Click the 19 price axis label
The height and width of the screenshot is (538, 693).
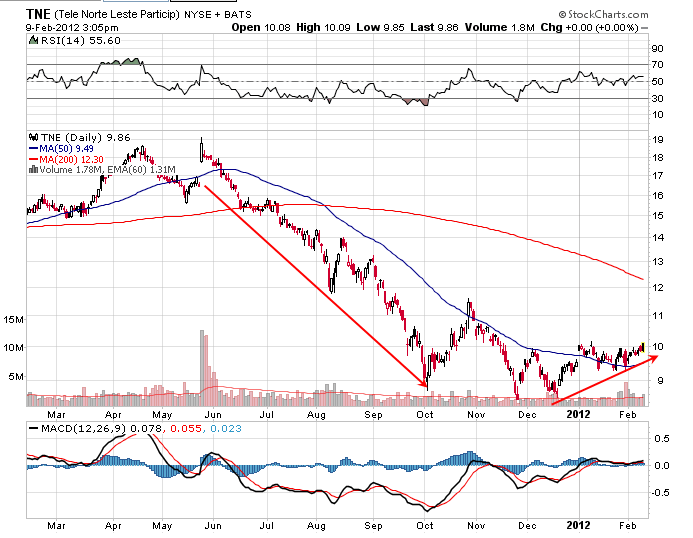pos(657,140)
